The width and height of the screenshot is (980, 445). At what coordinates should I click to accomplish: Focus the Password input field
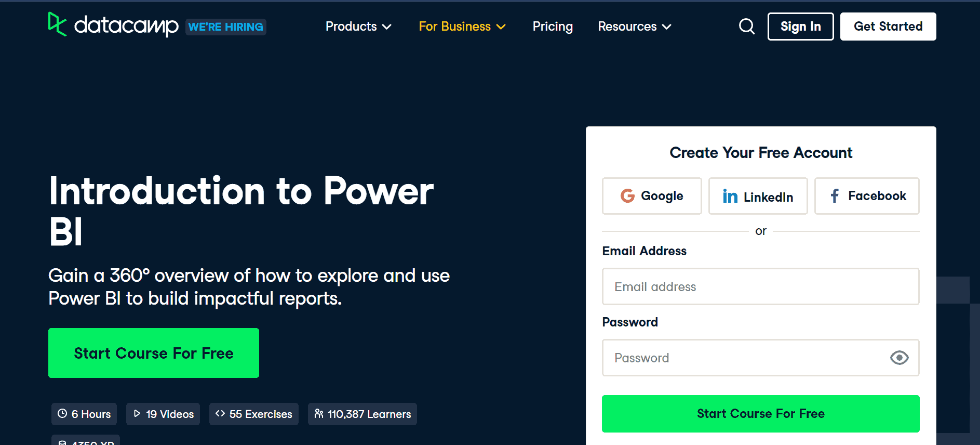[760, 358]
